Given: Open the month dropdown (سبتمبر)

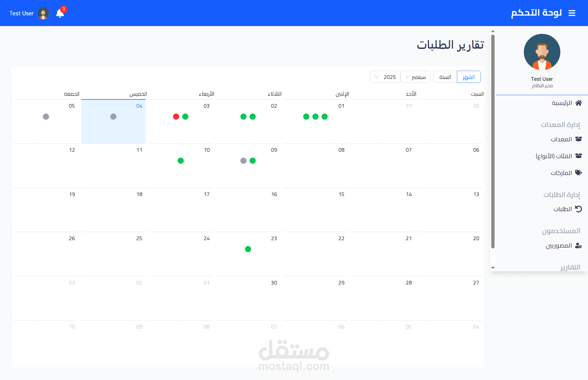Looking at the screenshot, I should [x=415, y=77].
